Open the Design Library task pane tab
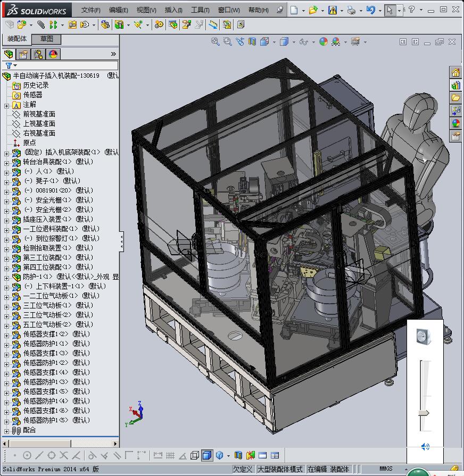Viewport: 464px width, 476px height. (455, 85)
